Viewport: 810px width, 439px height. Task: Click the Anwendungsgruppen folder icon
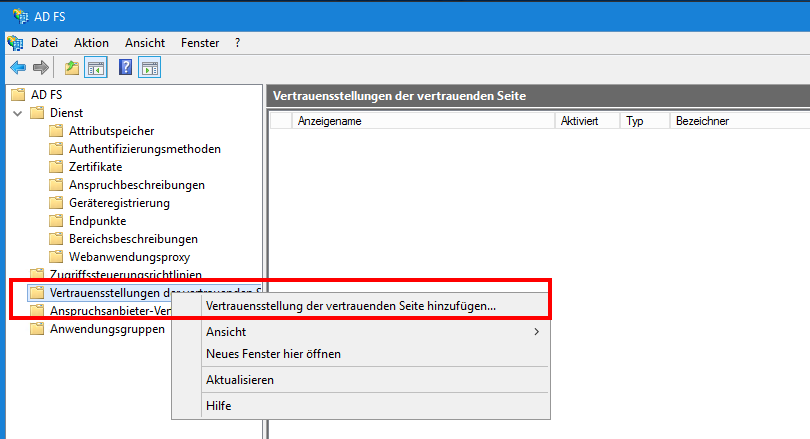(37, 329)
